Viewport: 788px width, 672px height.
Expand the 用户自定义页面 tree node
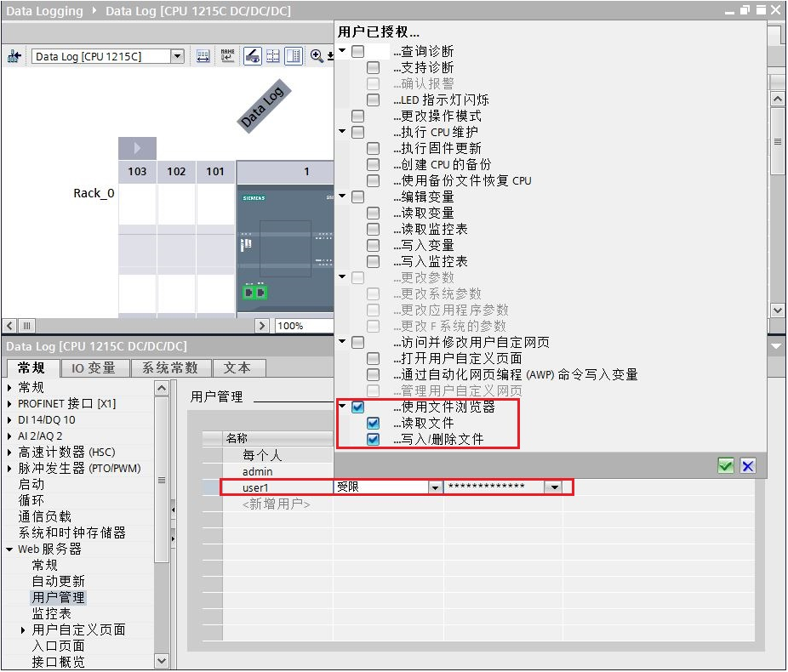(23, 630)
